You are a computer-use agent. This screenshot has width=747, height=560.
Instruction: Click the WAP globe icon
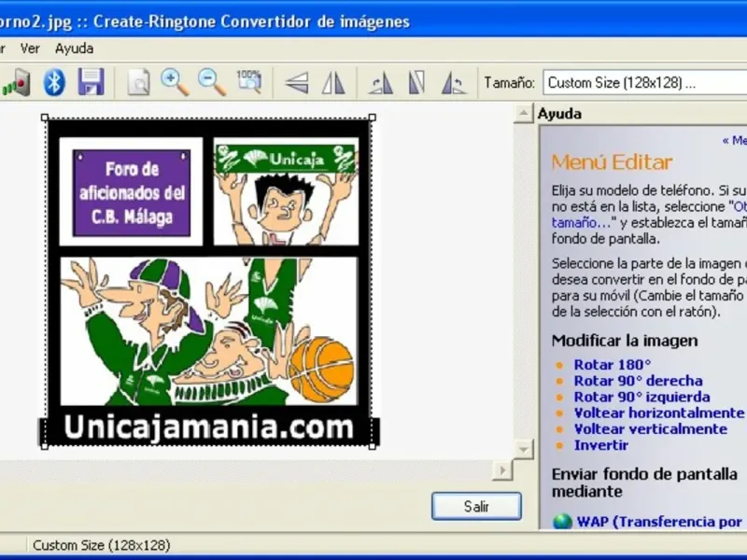(x=562, y=522)
